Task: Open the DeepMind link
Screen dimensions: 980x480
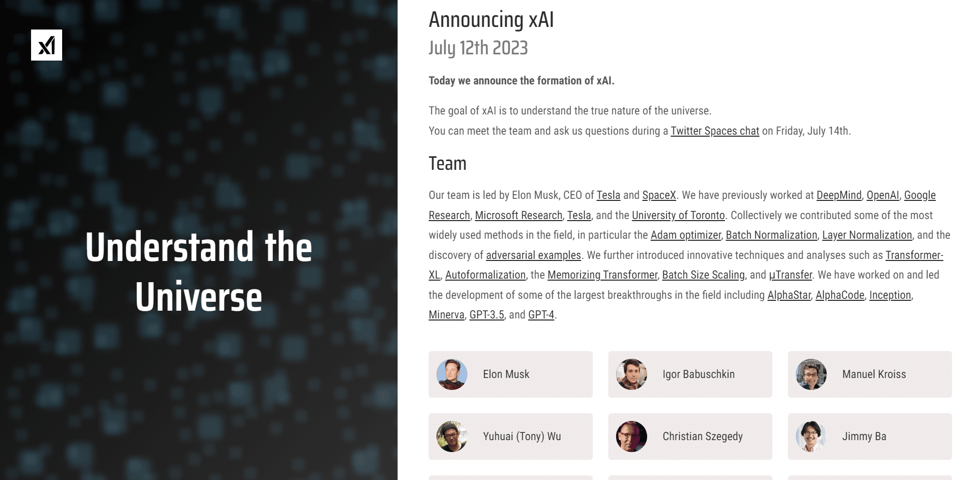Action: [x=839, y=195]
